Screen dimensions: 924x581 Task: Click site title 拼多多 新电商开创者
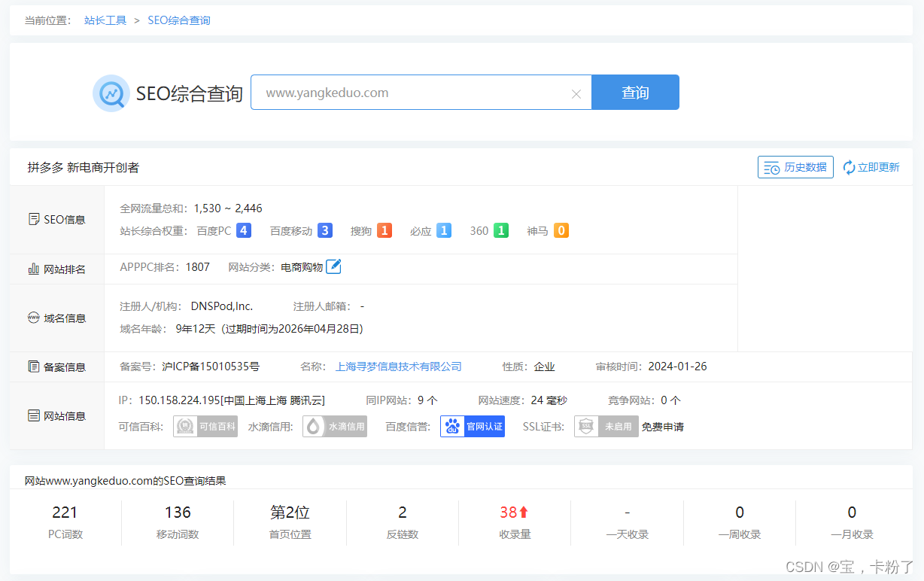[84, 167]
